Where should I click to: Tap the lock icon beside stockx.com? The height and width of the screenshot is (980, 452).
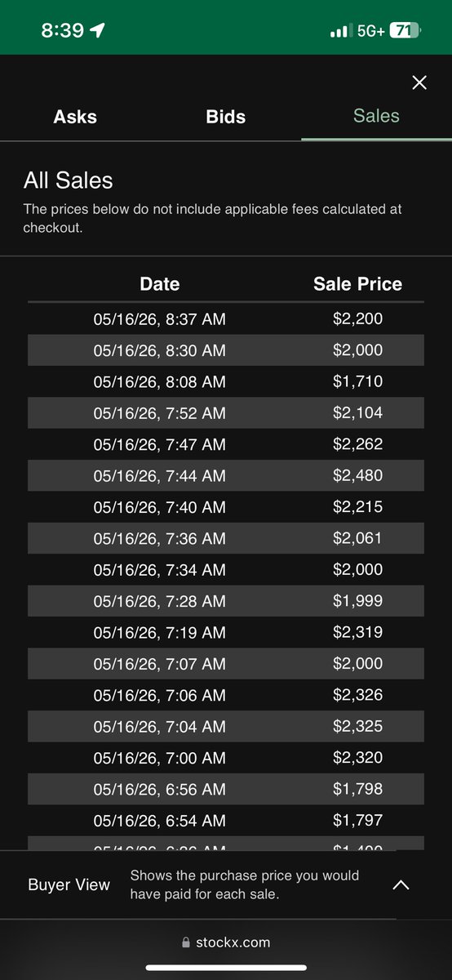186,942
